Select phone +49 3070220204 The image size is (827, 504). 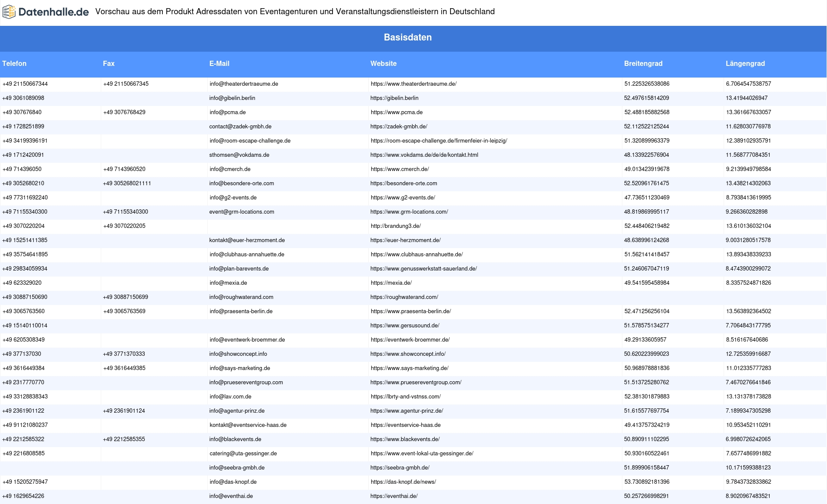click(24, 226)
